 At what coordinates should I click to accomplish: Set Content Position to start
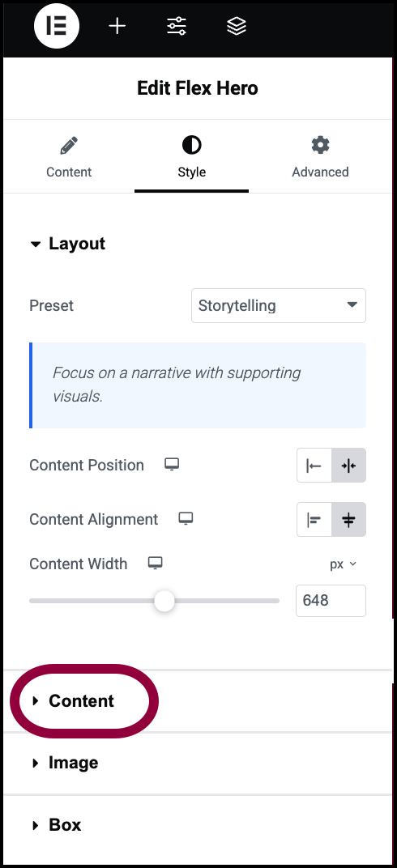coord(314,466)
